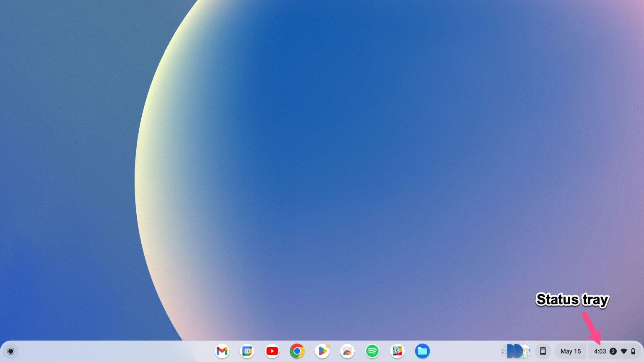Image resolution: width=644 pixels, height=362 pixels.
Task: Open the holding space tote previews
Action: [x=517, y=351]
